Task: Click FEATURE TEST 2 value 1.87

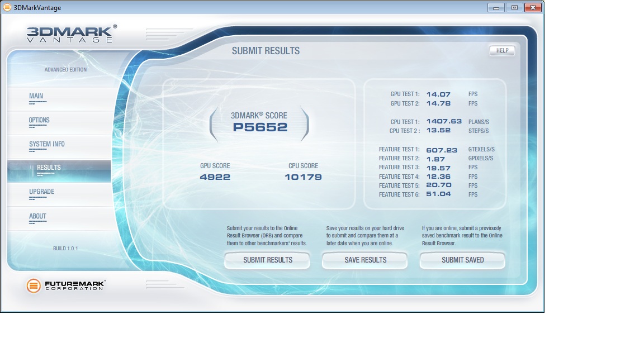Action: point(435,159)
